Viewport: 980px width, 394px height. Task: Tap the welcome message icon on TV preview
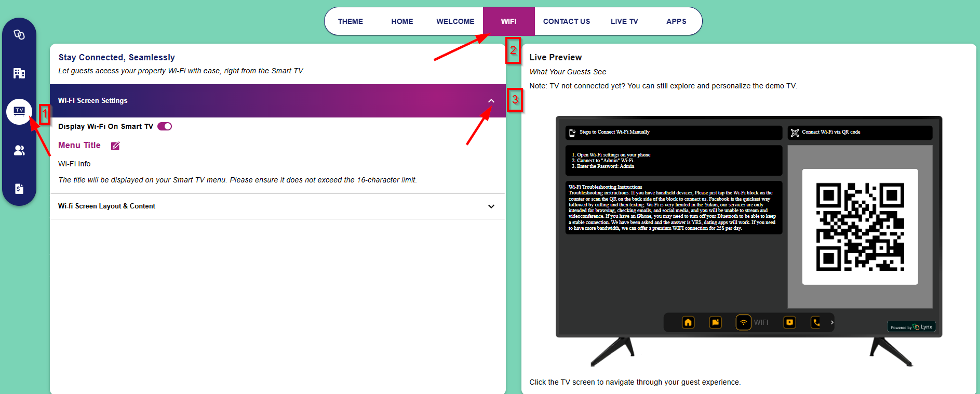(x=716, y=322)
